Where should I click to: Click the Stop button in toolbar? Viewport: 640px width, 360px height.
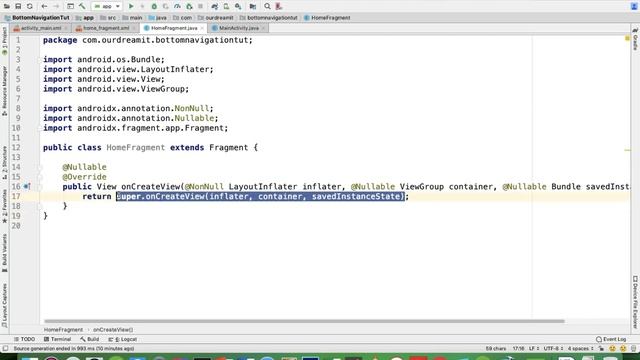pyautogui.click(x=200, y=7)
